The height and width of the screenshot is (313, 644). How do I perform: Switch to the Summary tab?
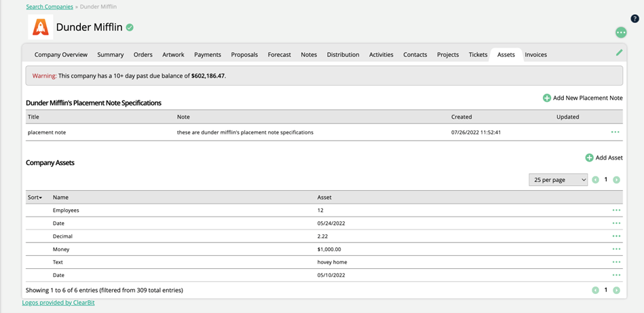(111, 54)
